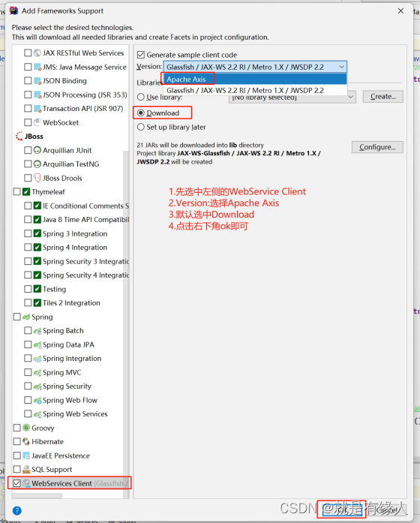Click the JBoss Drools icon
The width and height of the screenshot is (420, 523).
[37, 178]
